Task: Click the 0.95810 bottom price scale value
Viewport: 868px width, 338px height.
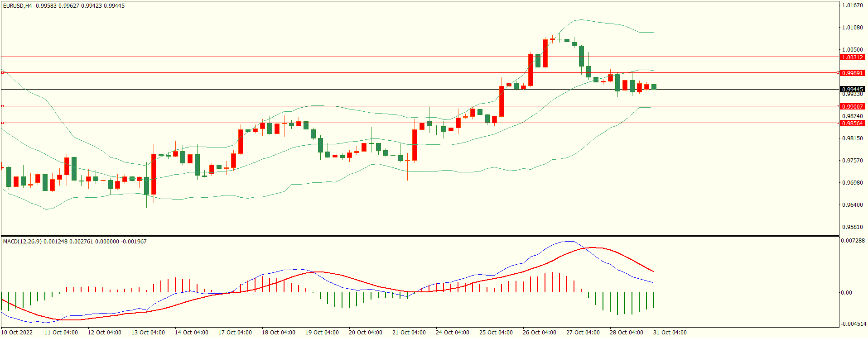Action: click(852, 227)
